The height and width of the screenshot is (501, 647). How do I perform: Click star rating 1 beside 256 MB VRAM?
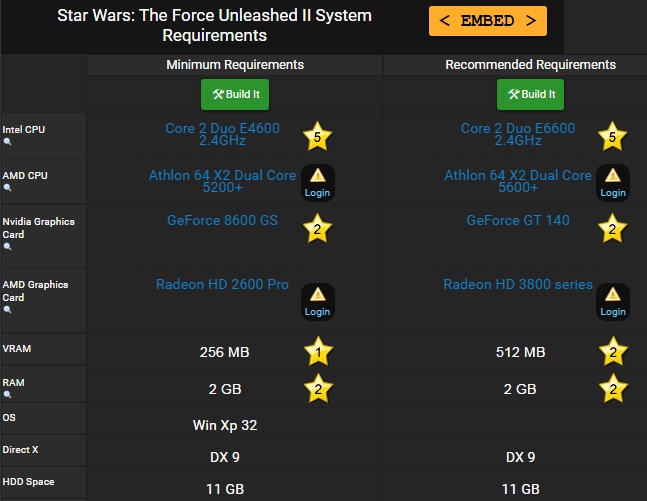coord(317,352)
